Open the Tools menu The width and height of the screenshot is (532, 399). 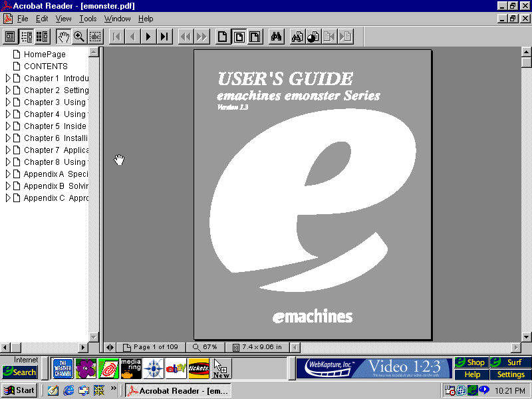(x=88, y=19)
